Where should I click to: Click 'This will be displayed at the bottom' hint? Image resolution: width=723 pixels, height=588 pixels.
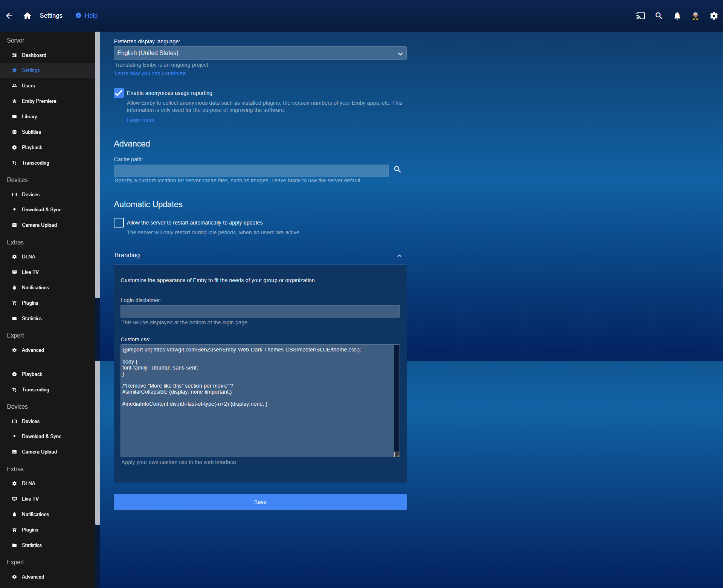point(185,323)
